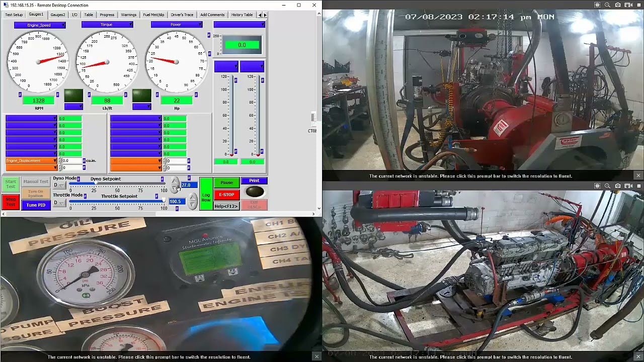The image size is (644, 362).
Task: Open the Torque gauge channel dropdown
Action: (x=107, y=24)
